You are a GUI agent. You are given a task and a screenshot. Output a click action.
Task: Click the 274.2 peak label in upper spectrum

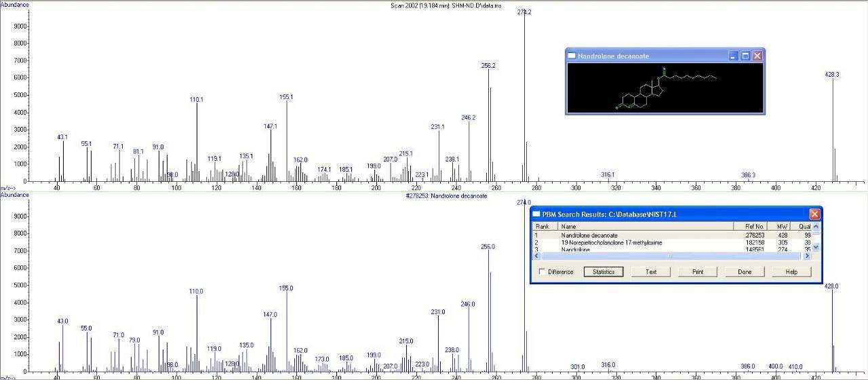[x=524, y=12]
